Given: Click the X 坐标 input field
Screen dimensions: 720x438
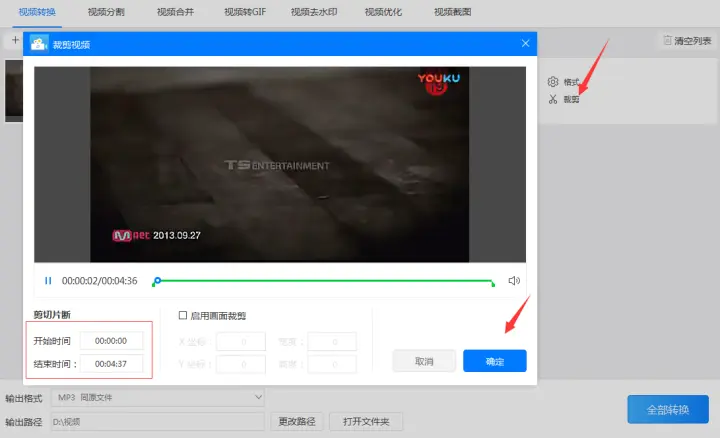Looking at the screenshot, I should coord(241,342).
